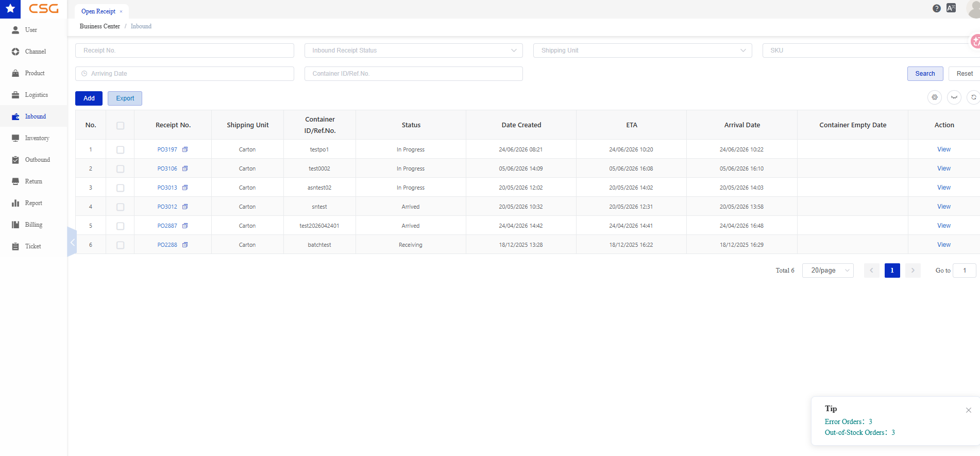Check the row for PO3197
Image resolution: width=980 pixels, height=456 pixels.
pyautogui.click(x=120, y=149)
